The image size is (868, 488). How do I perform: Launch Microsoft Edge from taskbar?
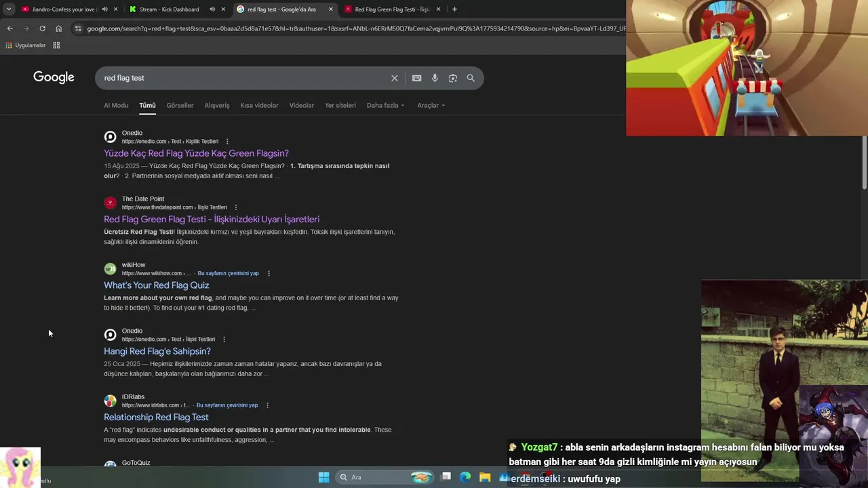(465, 477)
